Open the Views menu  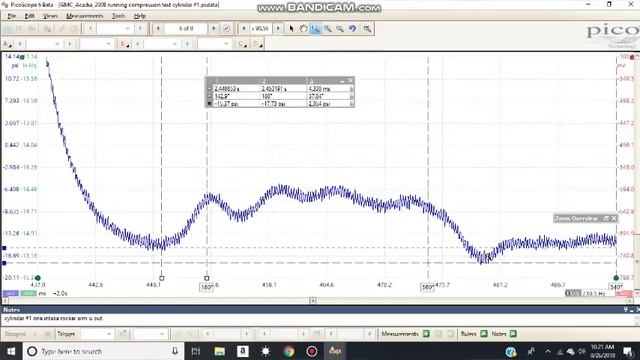pyautogui.click(x=50, y=16)
